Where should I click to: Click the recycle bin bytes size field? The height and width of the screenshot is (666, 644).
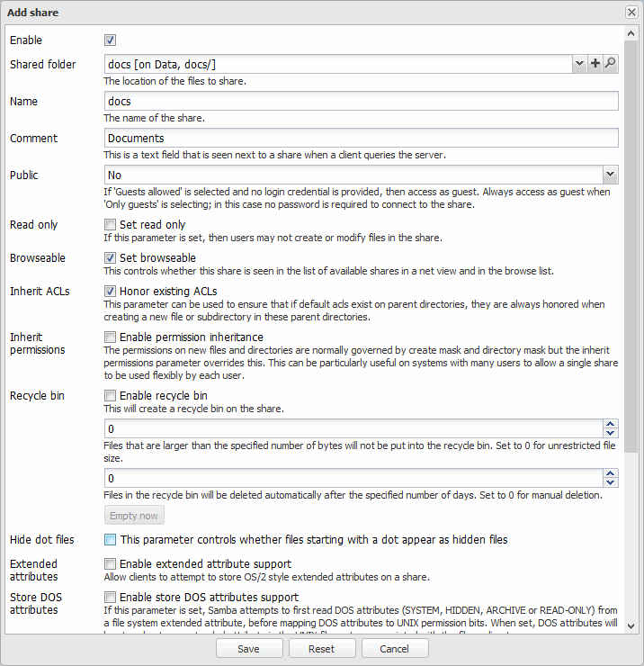(x=353, y=428)
